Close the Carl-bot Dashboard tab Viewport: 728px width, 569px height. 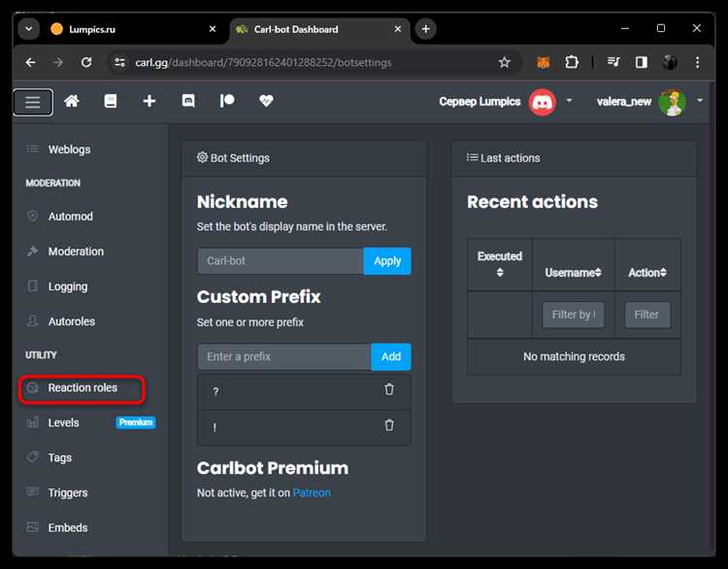pyautogui.click(x=398, y=29)
